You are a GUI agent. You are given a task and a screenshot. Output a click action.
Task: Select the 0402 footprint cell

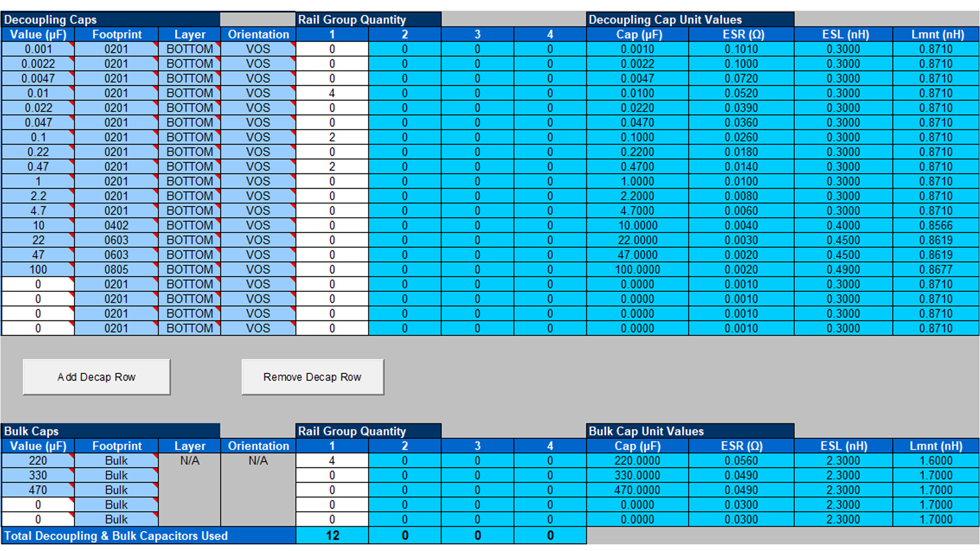[x=116, y=226]
